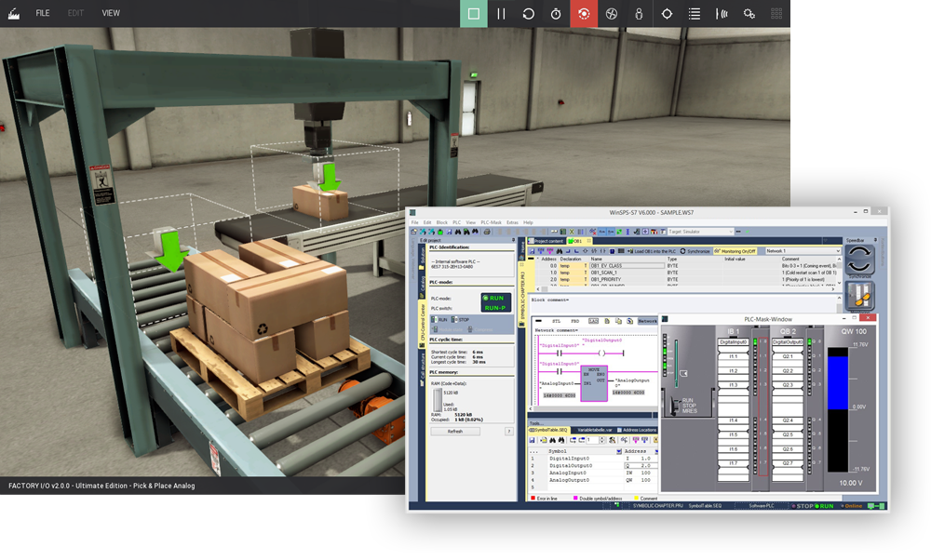Click the Refresh button

[x=454, y=432]
